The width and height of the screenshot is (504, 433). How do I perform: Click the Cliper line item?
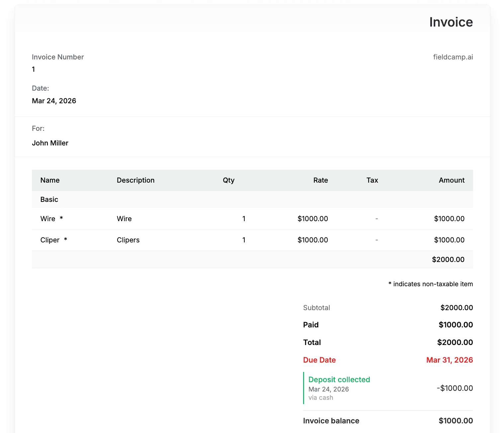[x=50, y=240]
